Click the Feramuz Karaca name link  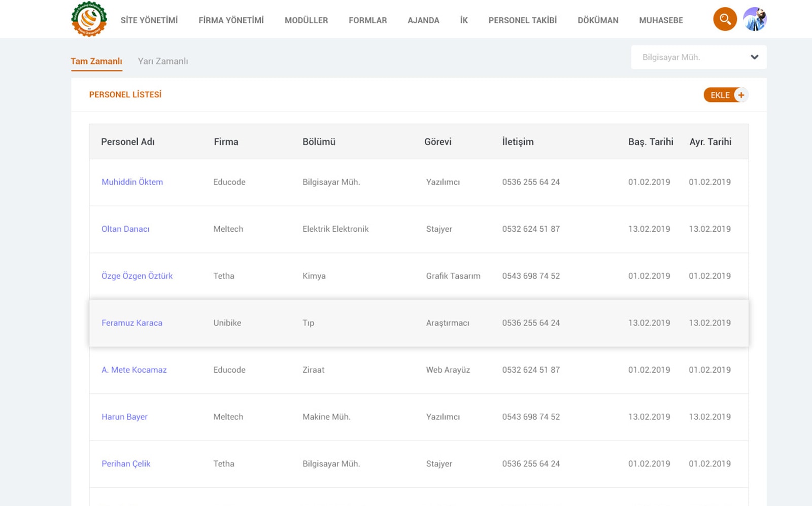[132, 323]
